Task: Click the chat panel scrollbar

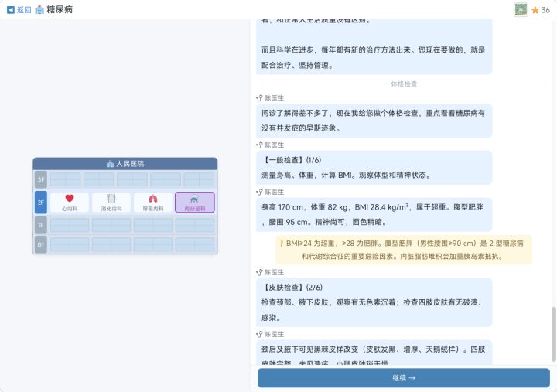Action: tap(553, 334)
